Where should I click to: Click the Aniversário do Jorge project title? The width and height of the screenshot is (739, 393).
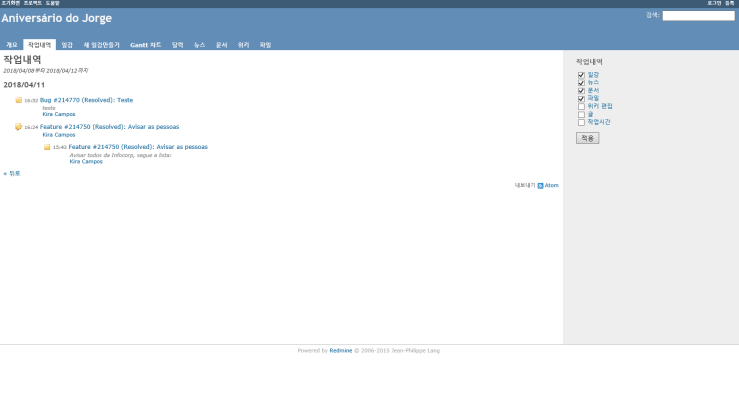tap(57, 18)
